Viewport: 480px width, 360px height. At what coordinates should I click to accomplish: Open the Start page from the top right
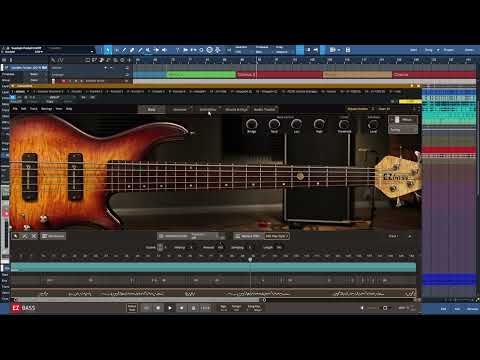(414, 50)
